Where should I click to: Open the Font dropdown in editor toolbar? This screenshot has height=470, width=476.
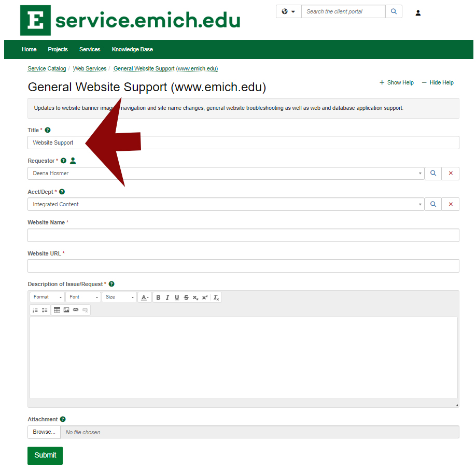[x=83, y=297]
